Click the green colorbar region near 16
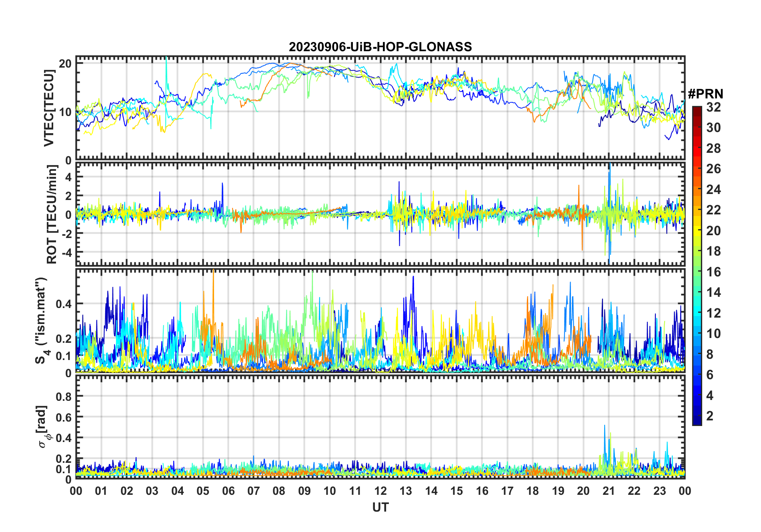Image resolution: width=761 pixels, height=532 pixels. 697,272
